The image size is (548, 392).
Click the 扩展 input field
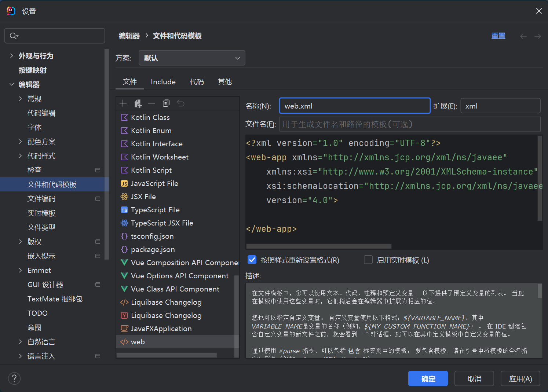click(x=501, y=106)
